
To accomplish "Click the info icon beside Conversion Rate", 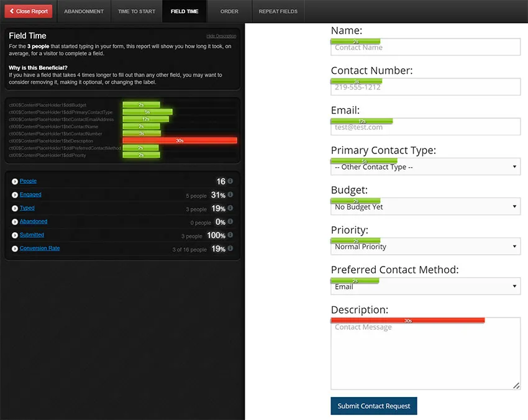I will (x=230, y=249).
